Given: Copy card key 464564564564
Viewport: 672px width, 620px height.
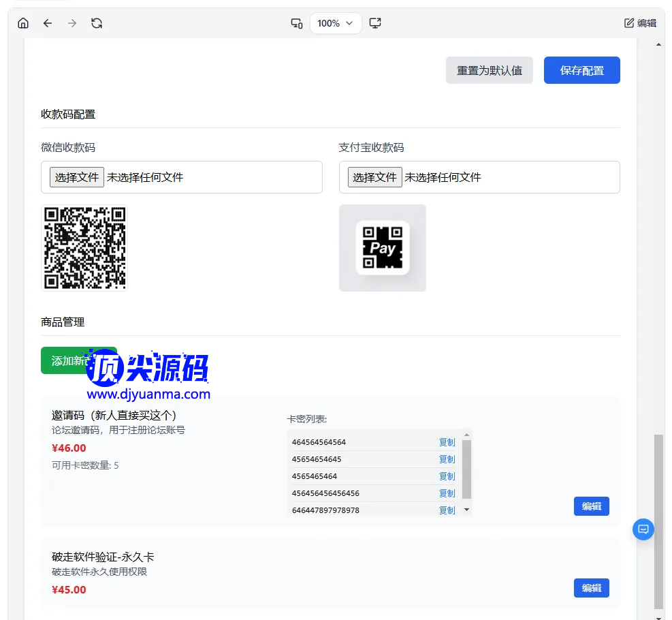Looking at the screenshot, I should point(447,442).
